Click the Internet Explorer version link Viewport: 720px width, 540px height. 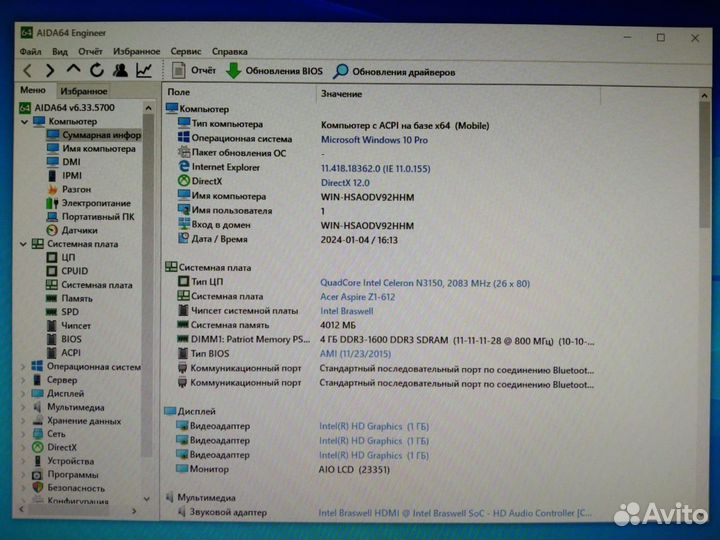click(x=375, y=169)
